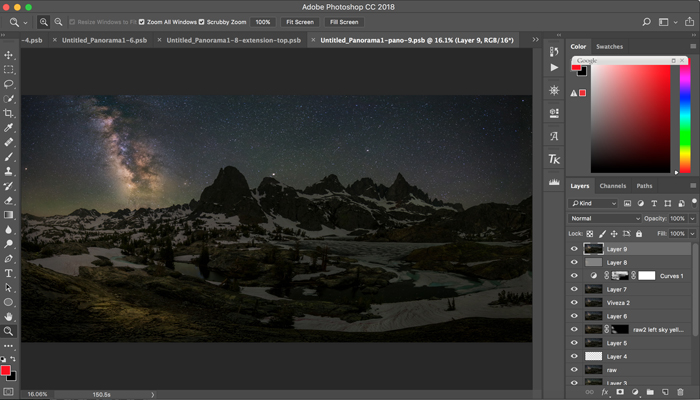
Task: Open the Normal blend mode dropdown
Action: point(605,218)
